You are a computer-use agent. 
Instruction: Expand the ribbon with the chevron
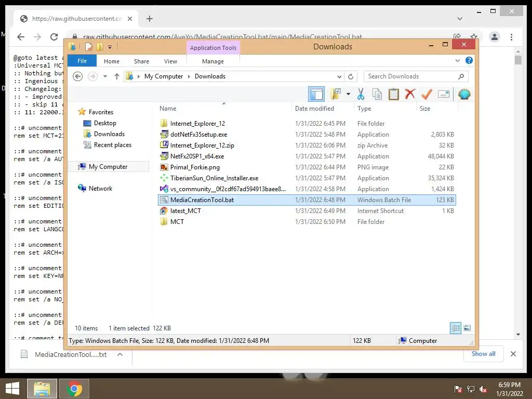pos(457,60)
